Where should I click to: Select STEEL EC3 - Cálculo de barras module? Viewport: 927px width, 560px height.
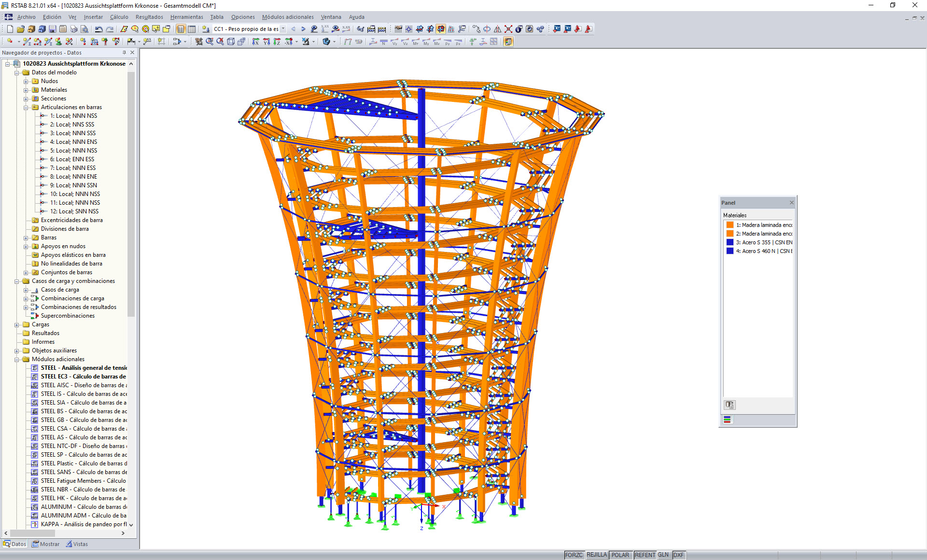click(x=84, y=376)
